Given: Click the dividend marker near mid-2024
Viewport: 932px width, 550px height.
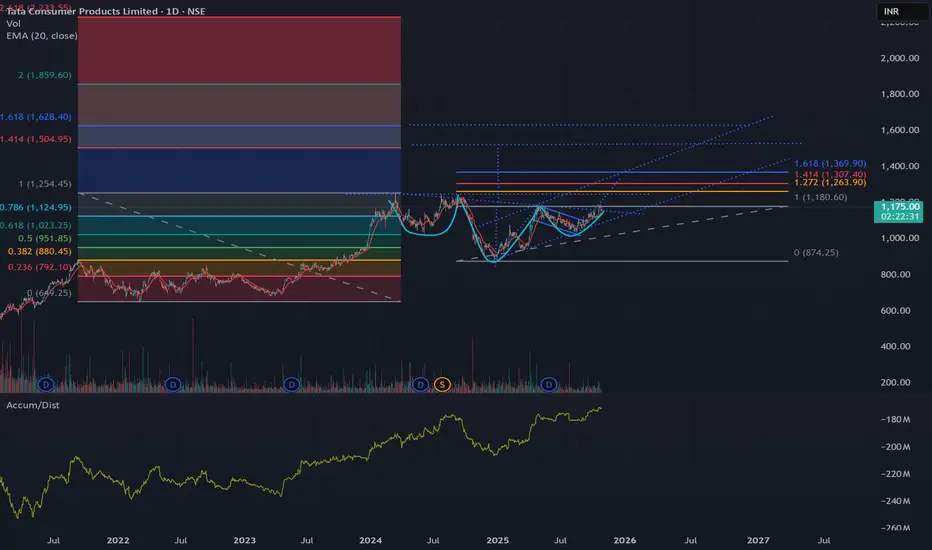Looking at the screenshot, I should tap(420, 385).
